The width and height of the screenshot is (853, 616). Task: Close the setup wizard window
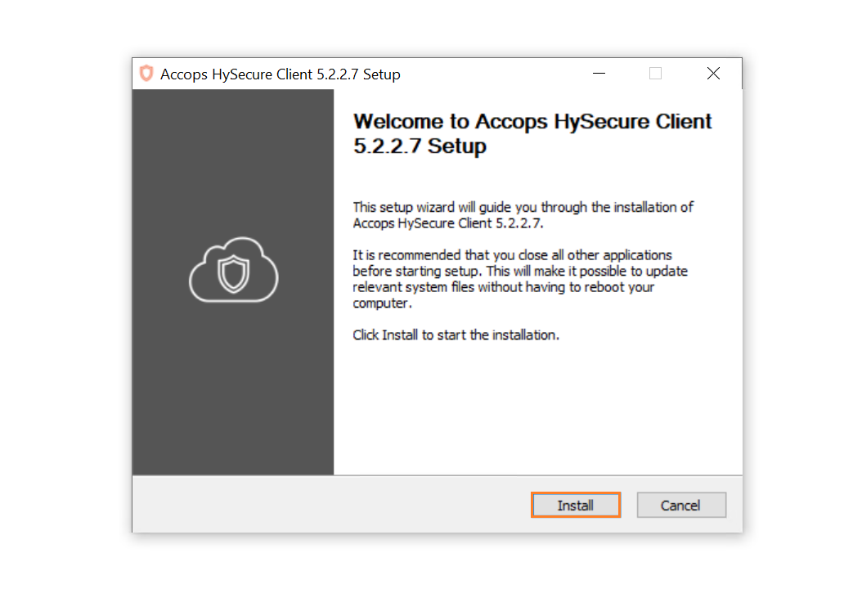click(x=713, y=74)
